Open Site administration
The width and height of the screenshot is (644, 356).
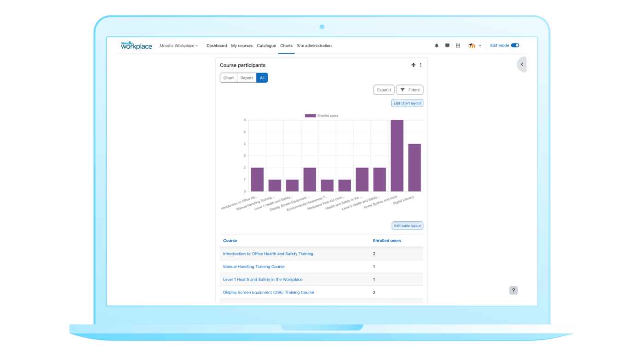click(314, 45)
